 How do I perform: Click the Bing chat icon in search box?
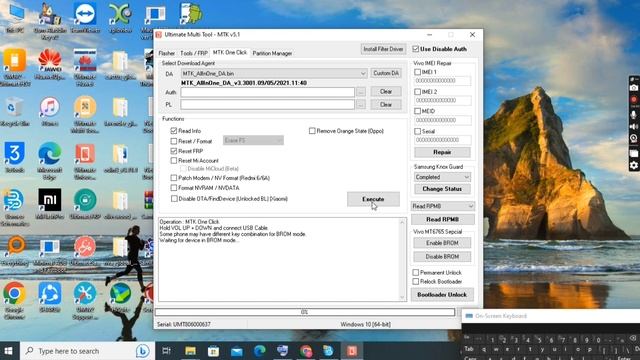(142, 351)
